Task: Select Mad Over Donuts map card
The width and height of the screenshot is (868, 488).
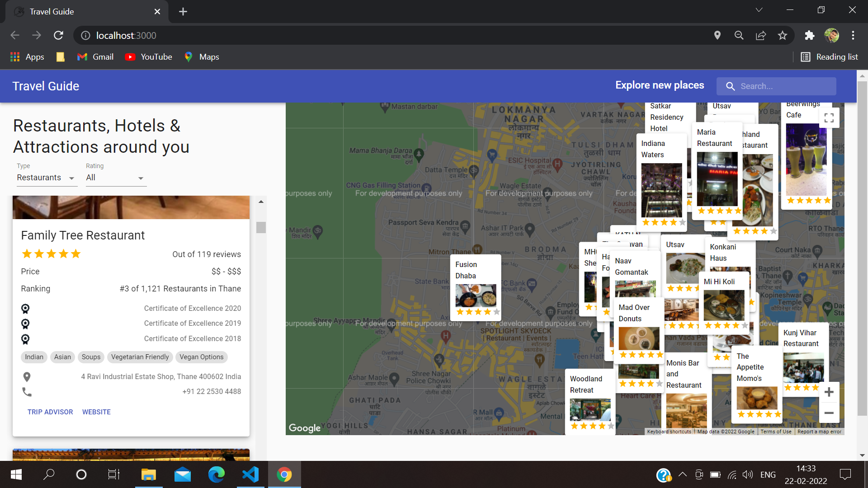Action: 639,330
